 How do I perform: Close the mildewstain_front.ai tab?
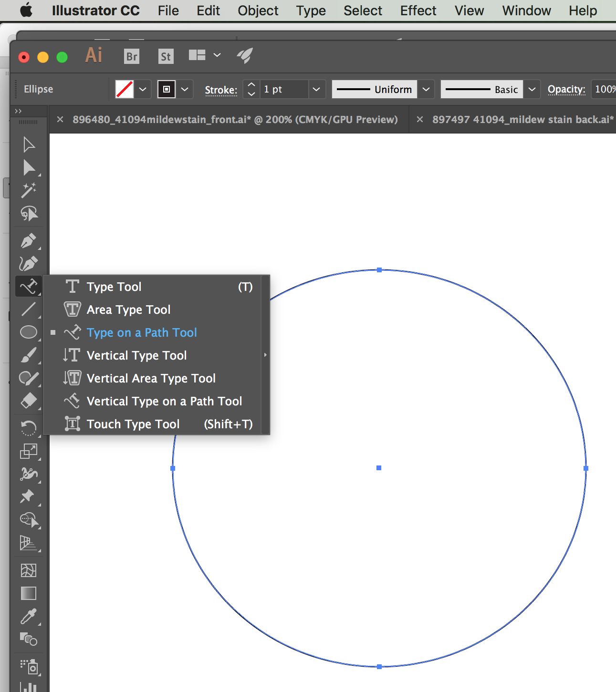(x=60, y=119)
